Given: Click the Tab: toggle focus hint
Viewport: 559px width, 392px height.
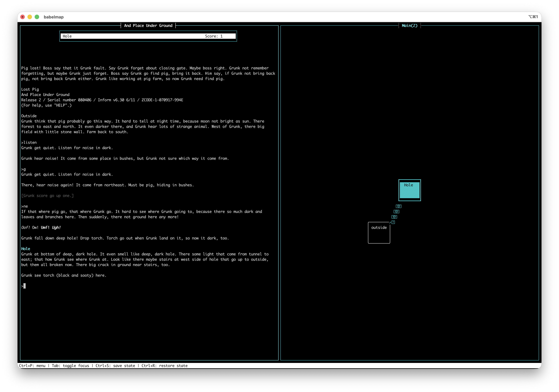Looking at the screenshot, I should pos(70,366).
